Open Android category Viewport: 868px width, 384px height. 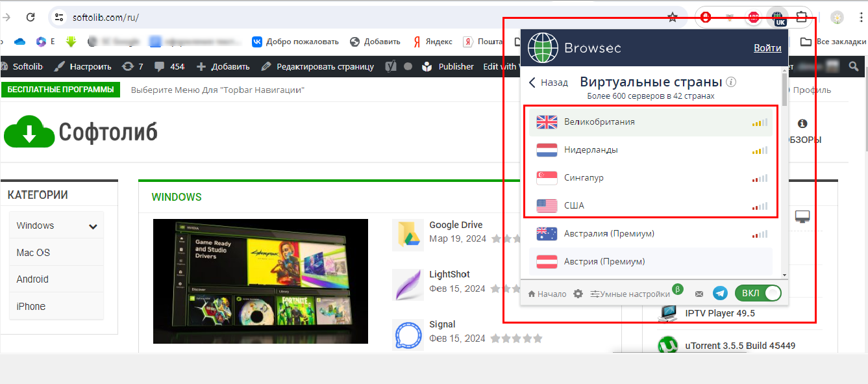pyautogui.click(x=56, y=279)
